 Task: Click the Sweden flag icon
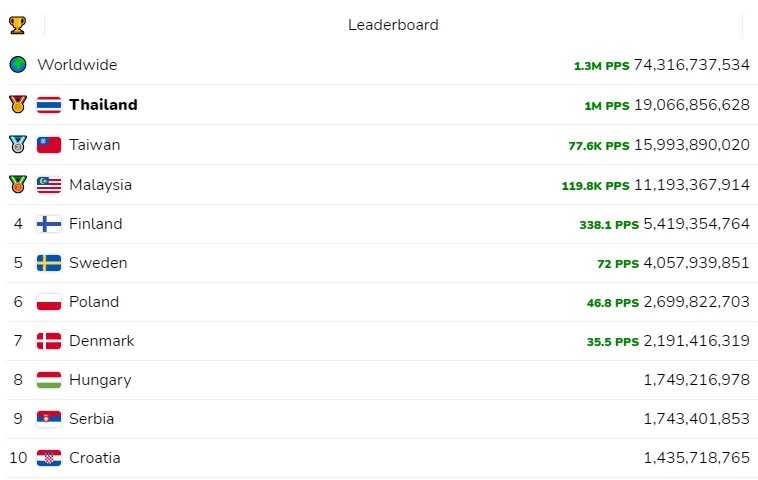click(49, 263)
